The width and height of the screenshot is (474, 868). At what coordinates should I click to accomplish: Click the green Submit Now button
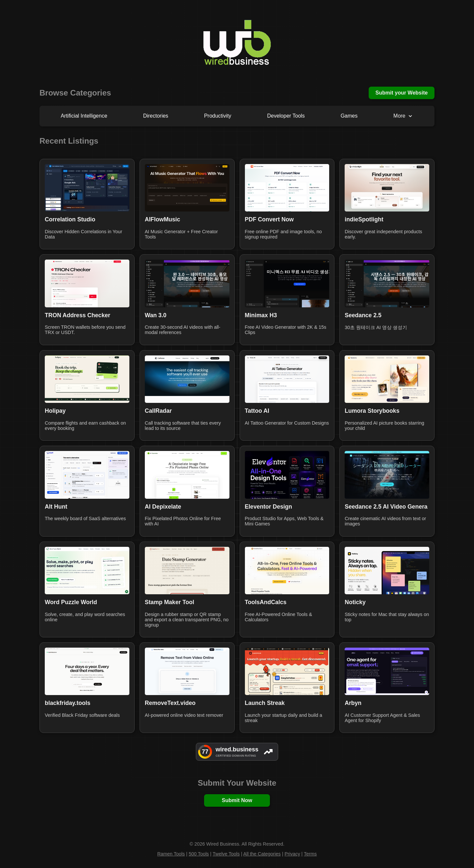(x=237, y=800)
